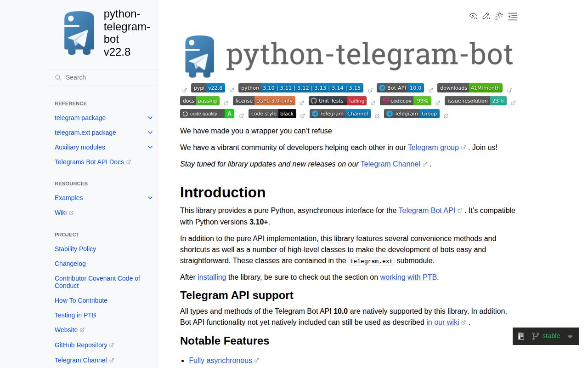Click the Telegram API support heading

(237, 295)
